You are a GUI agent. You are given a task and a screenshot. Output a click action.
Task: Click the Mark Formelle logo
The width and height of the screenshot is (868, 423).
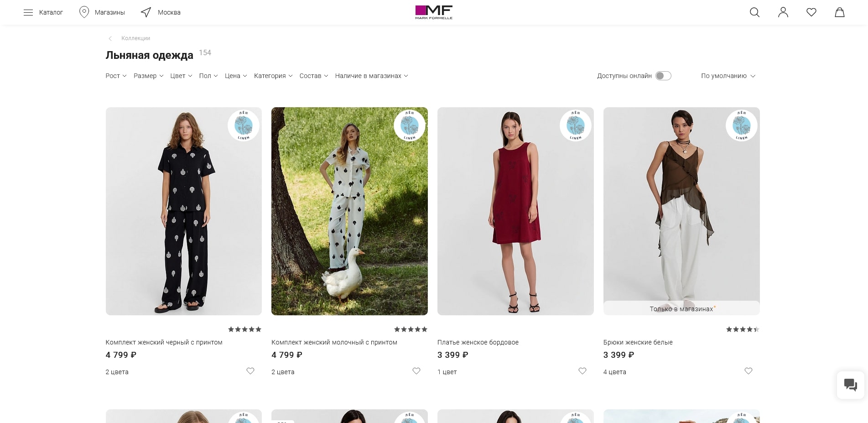tap(434, 12)
